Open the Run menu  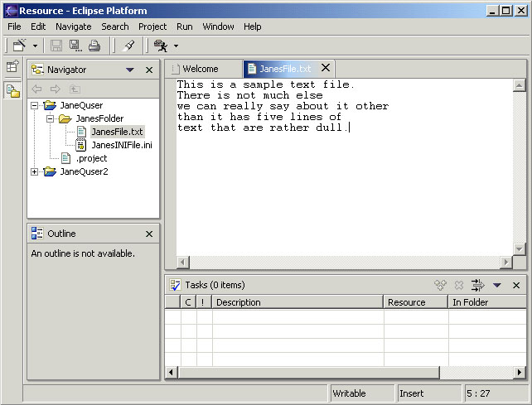[x=185, y=27]
